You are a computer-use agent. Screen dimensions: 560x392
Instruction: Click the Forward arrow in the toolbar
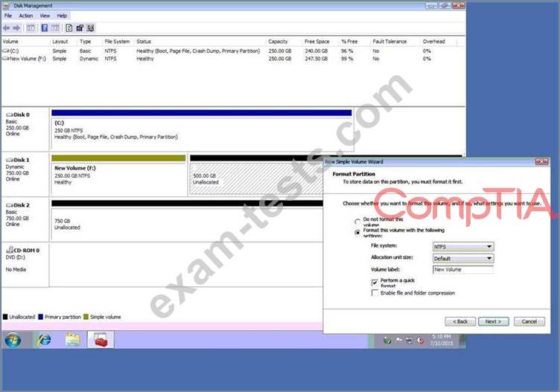pos(16,28)
